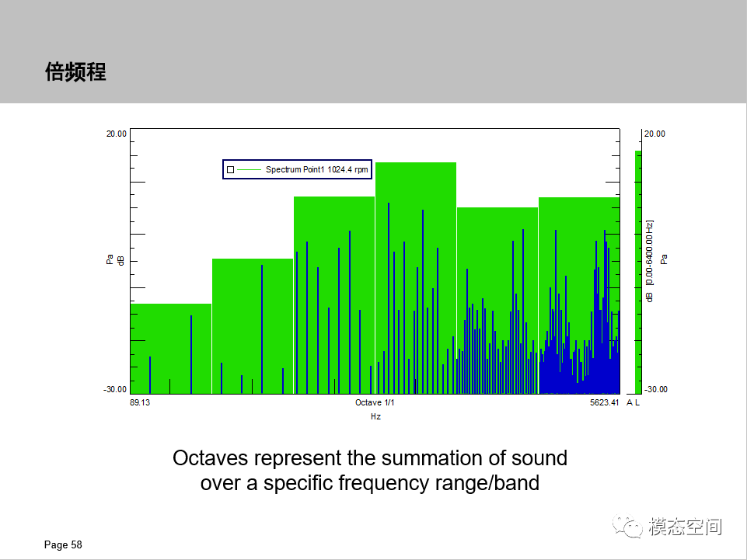
Task: Click the 'A L' label under overall bar
Action: pyautogui.click(x=634, y=402)
